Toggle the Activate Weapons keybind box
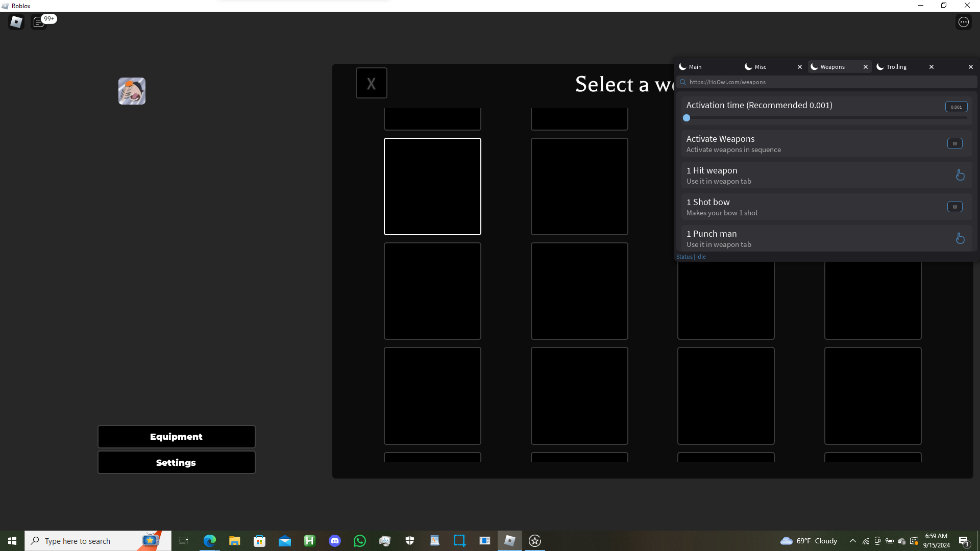The height and width of the screenshot is (551, 980). [x=954, y=143]
